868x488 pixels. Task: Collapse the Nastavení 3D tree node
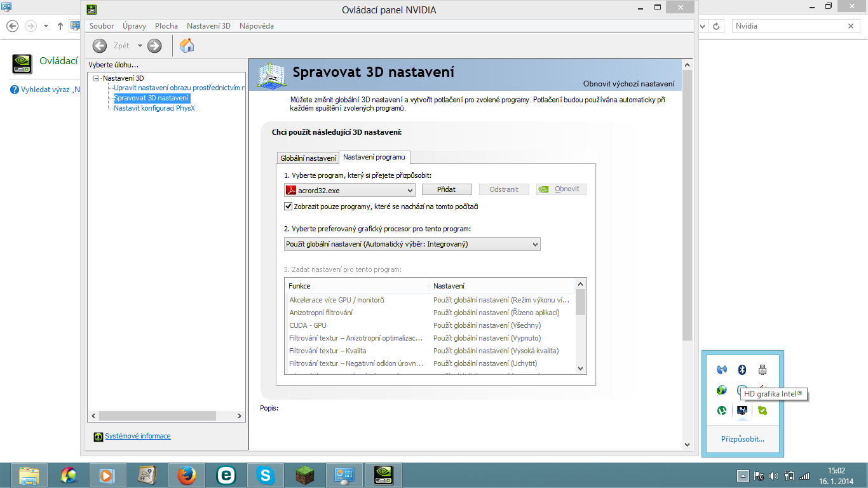coord(97,78)
